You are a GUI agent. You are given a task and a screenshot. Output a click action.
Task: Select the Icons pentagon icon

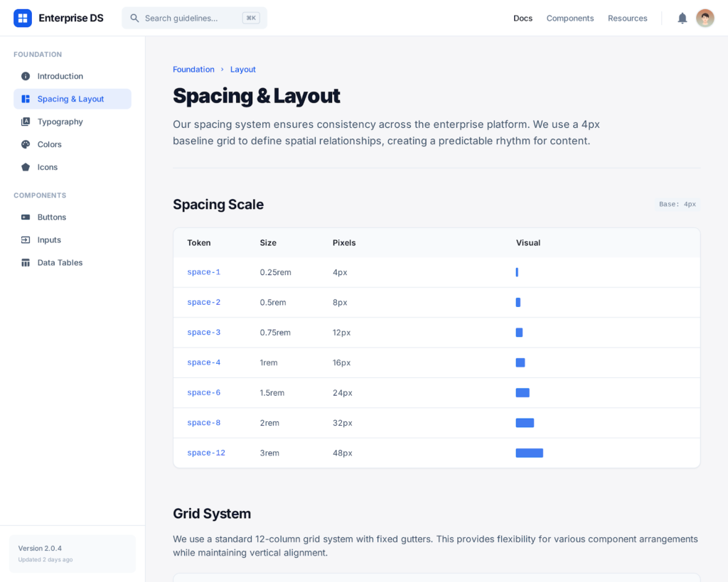tap(26, 167)
